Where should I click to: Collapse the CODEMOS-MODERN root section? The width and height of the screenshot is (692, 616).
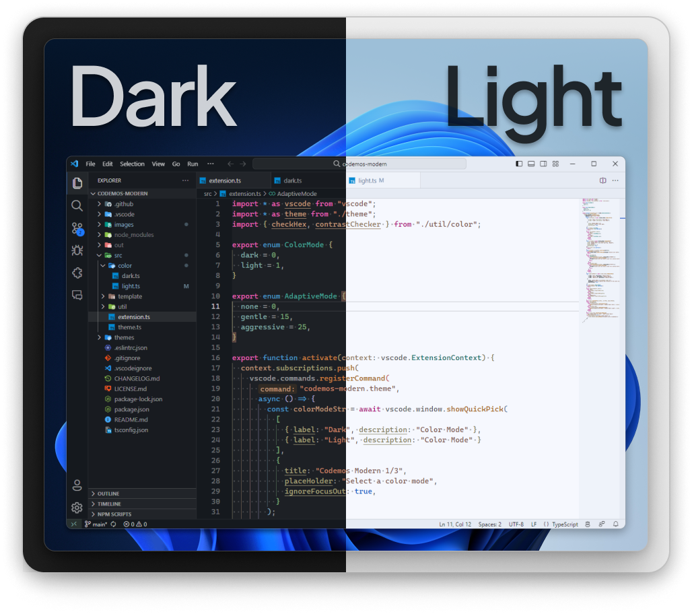click(142, 194)
